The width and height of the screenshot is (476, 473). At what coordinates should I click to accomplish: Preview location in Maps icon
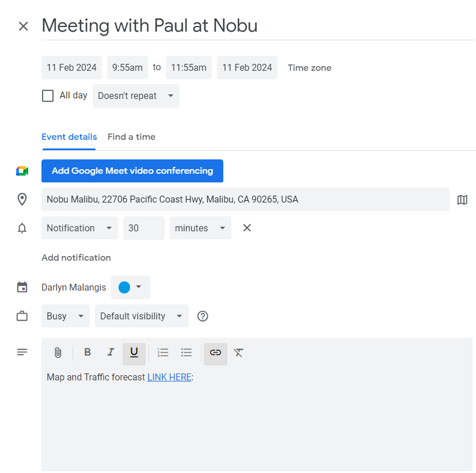tap(462, 200)
